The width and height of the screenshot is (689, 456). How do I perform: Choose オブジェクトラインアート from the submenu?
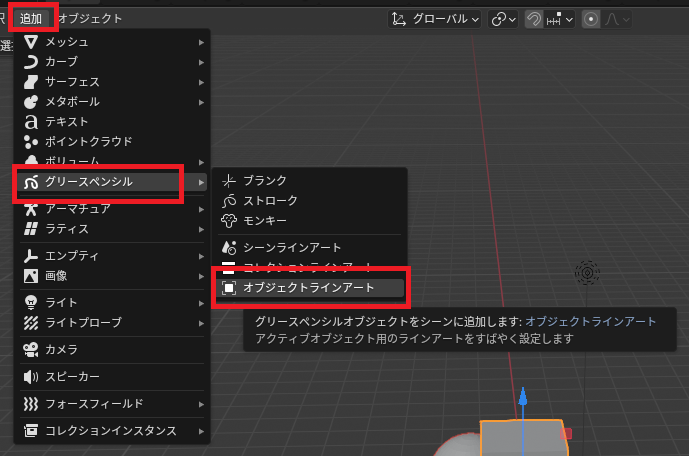(308, 288)
